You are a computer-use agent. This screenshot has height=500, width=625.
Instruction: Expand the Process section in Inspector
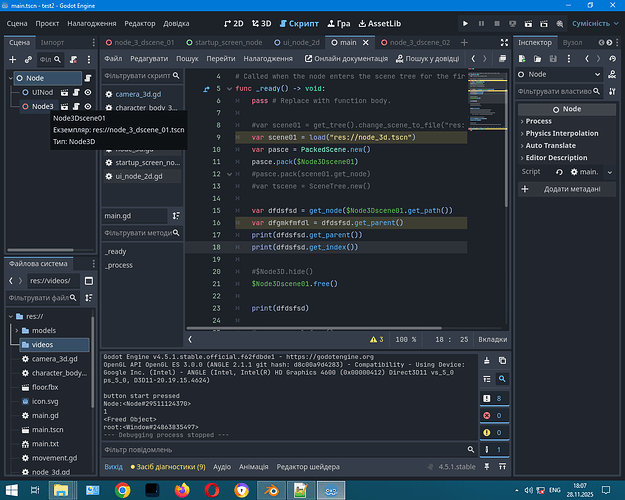point(539,121)
